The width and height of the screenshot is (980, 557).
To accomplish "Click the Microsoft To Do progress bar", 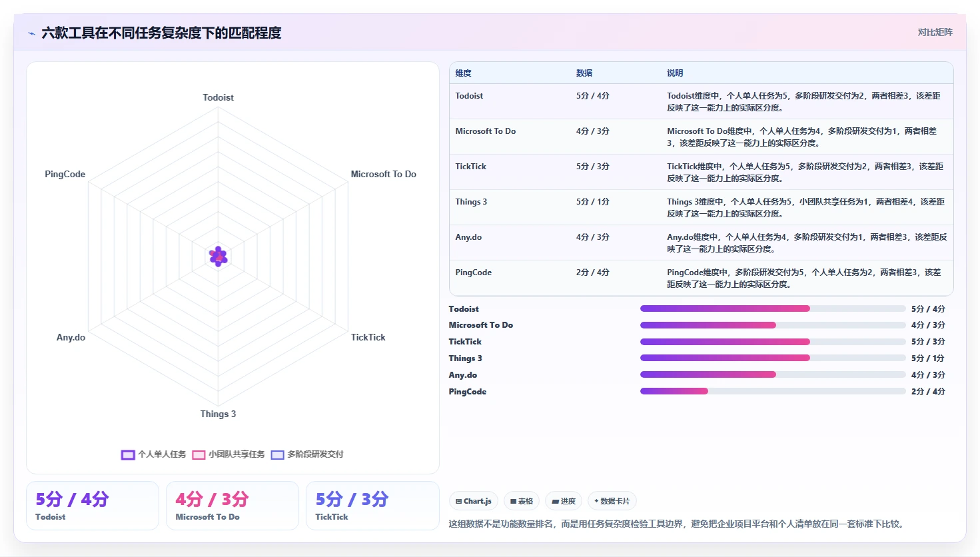I will tap(773, 325).
